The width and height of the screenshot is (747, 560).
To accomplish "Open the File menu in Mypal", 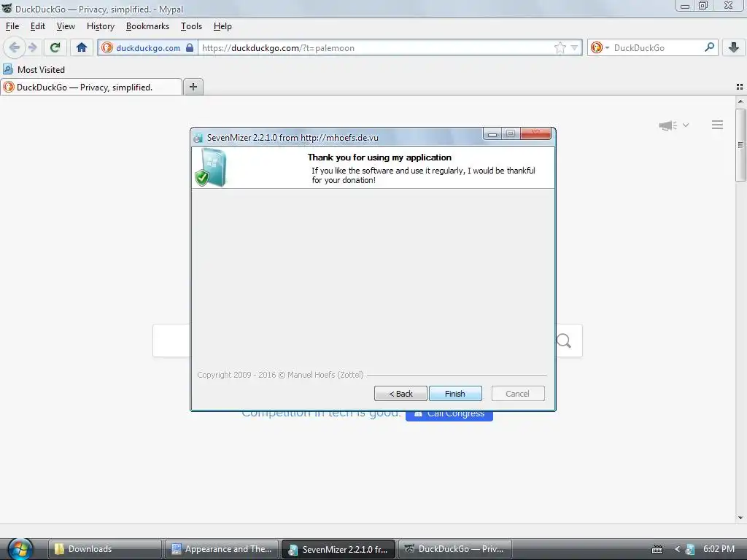I will [12, 26].
